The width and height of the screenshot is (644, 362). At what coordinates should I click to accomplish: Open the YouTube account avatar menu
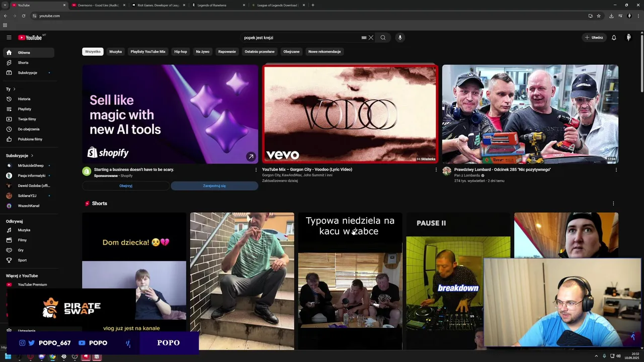click(x=628, y=38)
